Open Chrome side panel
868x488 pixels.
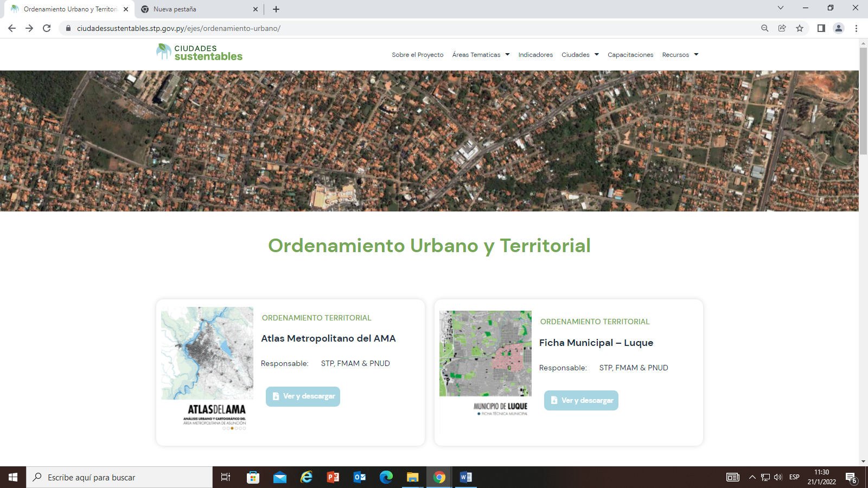coord(821,28)
